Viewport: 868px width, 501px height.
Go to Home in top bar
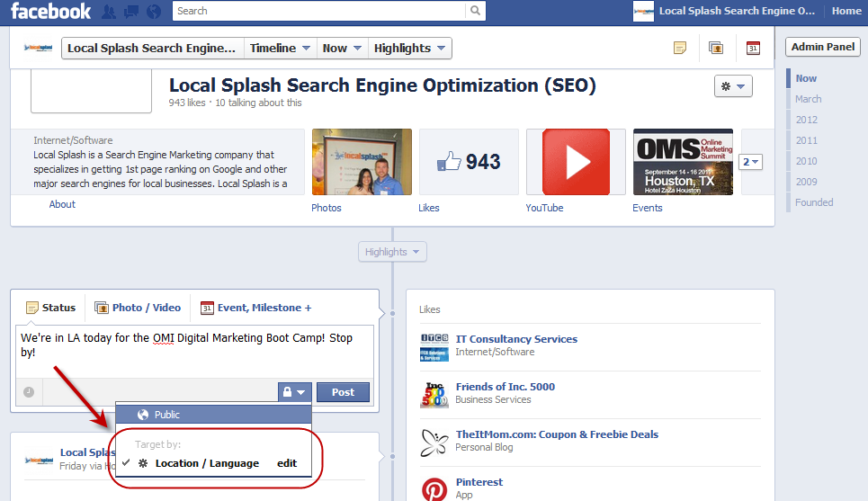[x=846, y=11]
